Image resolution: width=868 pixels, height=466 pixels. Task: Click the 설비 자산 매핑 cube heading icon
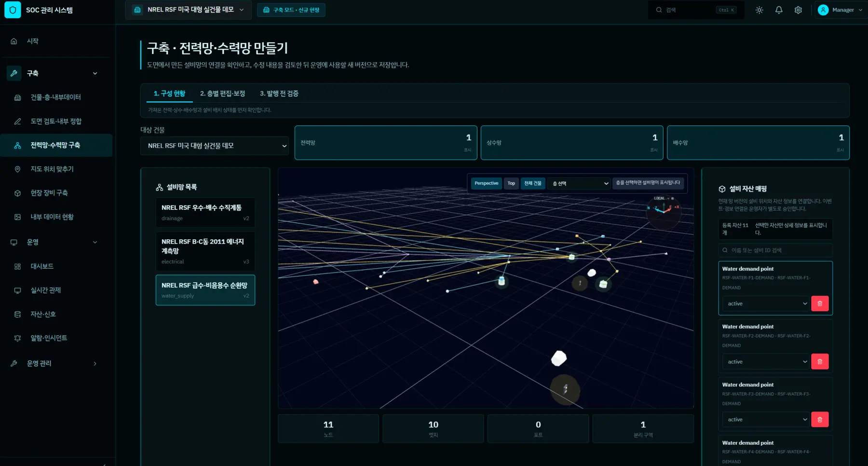pos(722,189)
